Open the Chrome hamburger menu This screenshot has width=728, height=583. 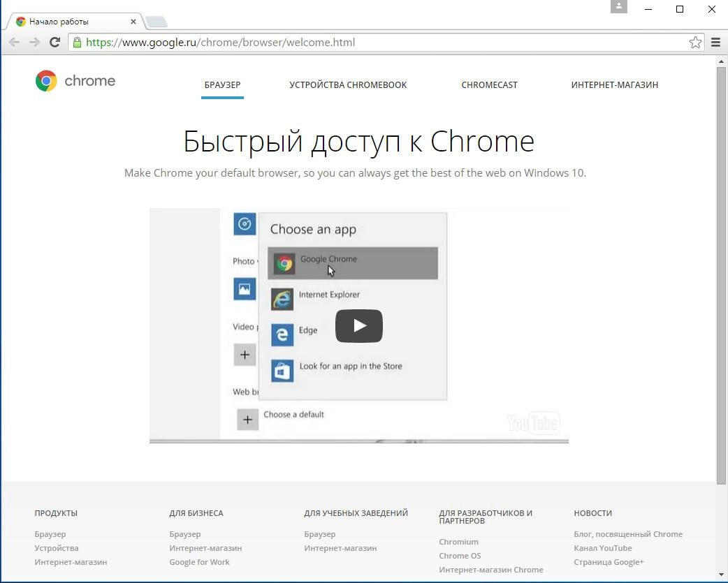point(715,42)
